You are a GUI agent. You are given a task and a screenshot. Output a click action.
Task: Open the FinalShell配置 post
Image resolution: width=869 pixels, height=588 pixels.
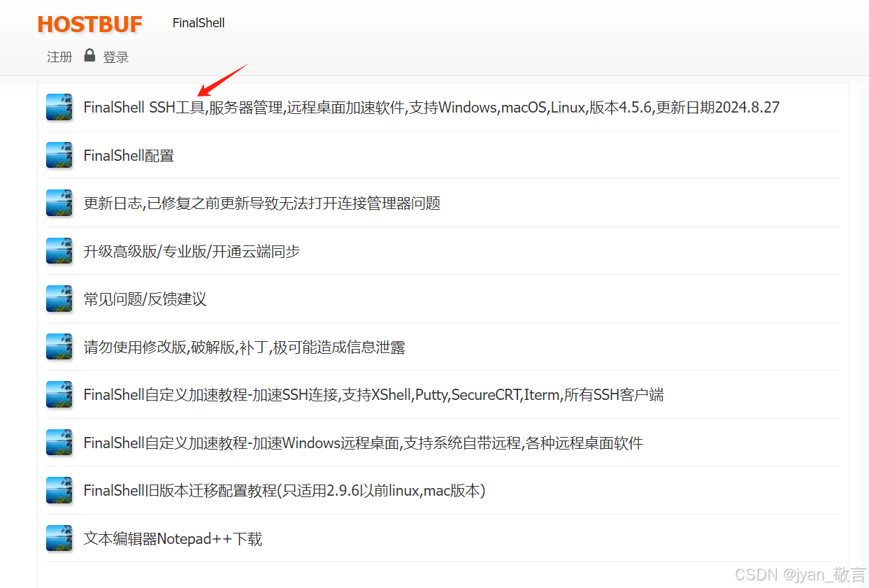coord(129,155)
